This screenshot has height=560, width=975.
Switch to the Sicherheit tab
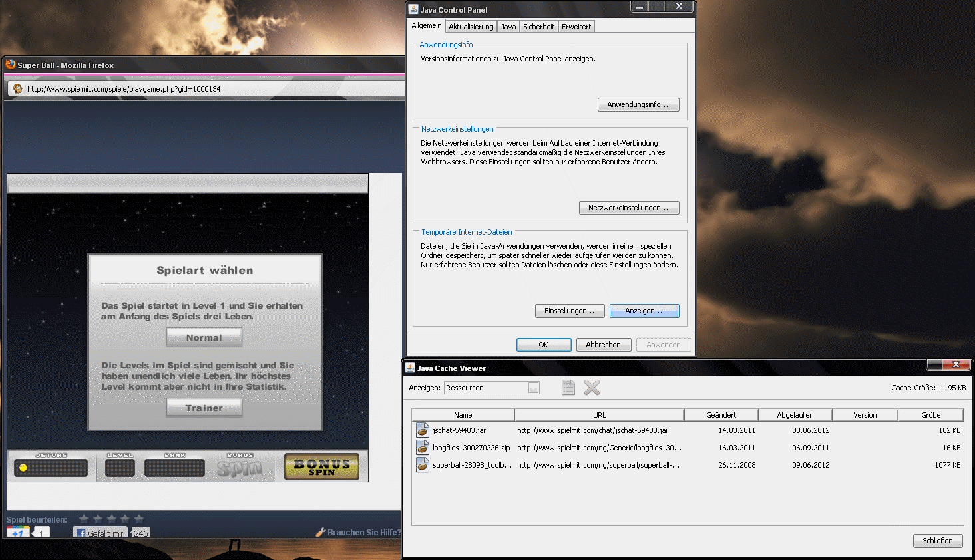(x=538, y=27)
